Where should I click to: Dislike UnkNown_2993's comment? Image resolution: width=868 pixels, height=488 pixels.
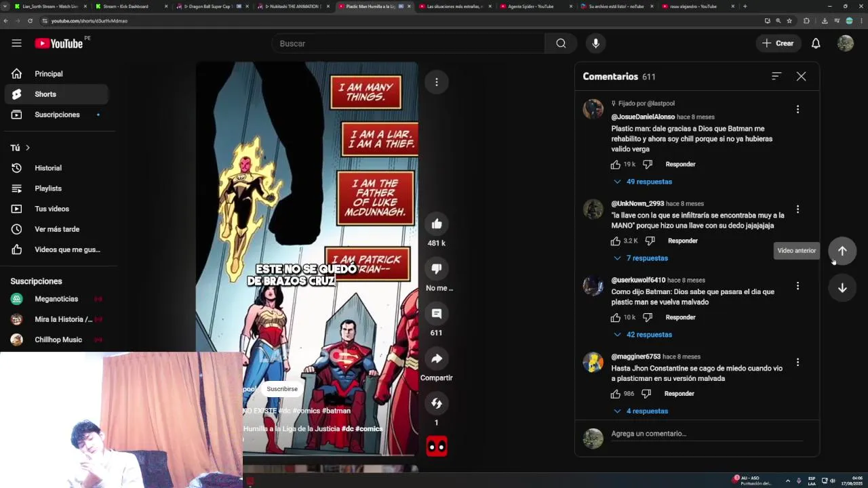point(650,241)
